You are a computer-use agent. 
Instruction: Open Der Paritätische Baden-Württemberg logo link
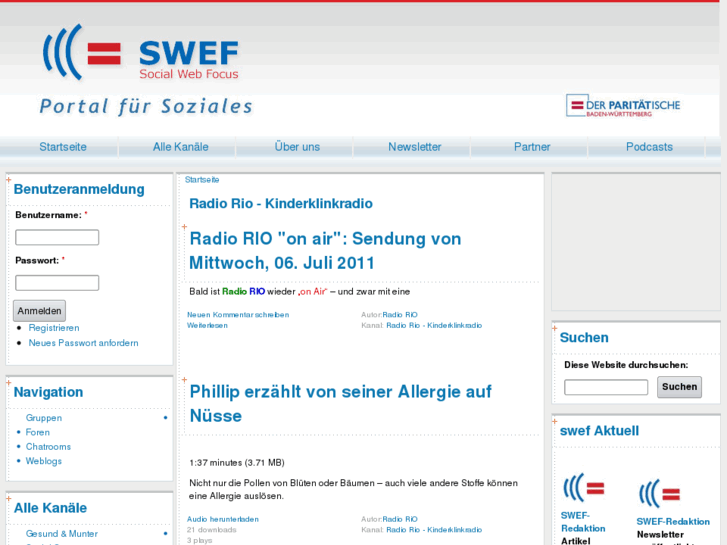click(623, 106)
